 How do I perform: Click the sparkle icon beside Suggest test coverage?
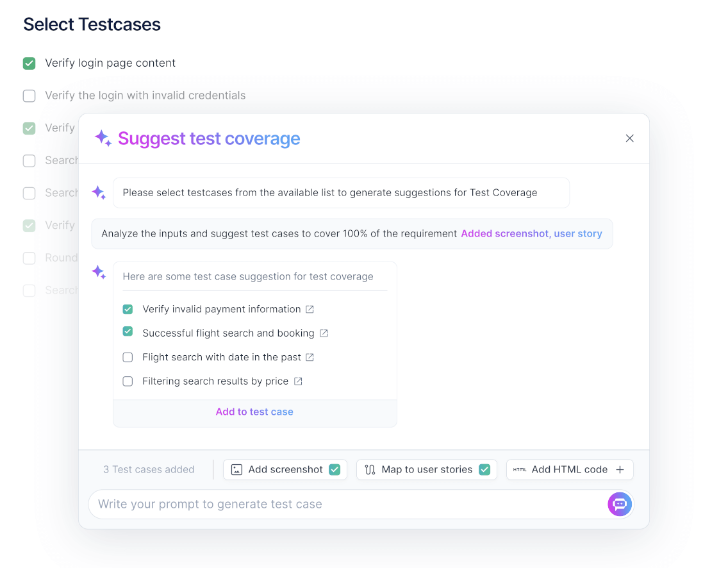click(103, 138)
